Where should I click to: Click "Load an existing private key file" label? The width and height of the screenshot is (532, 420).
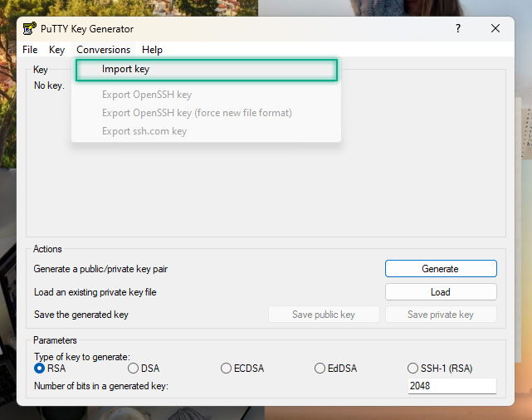pos(95,292)
